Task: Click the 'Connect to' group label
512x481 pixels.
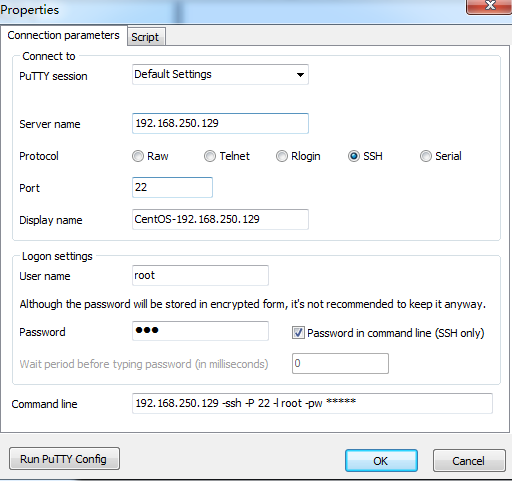Action: 49,56
